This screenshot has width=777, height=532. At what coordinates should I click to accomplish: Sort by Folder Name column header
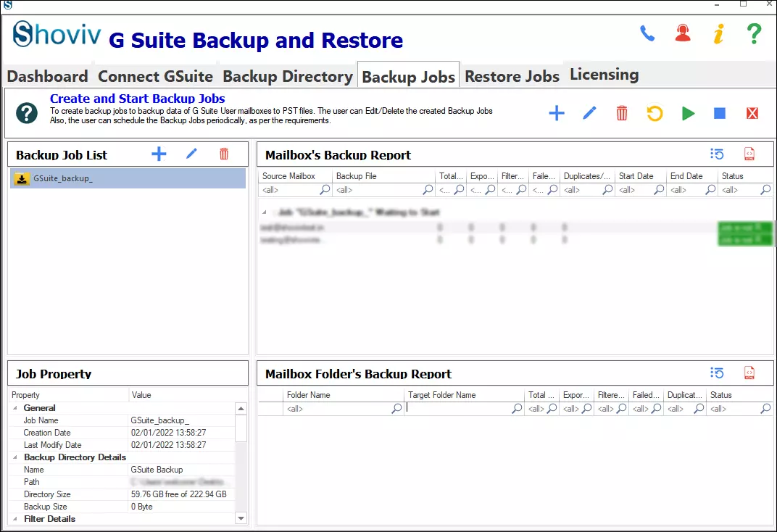344,395
